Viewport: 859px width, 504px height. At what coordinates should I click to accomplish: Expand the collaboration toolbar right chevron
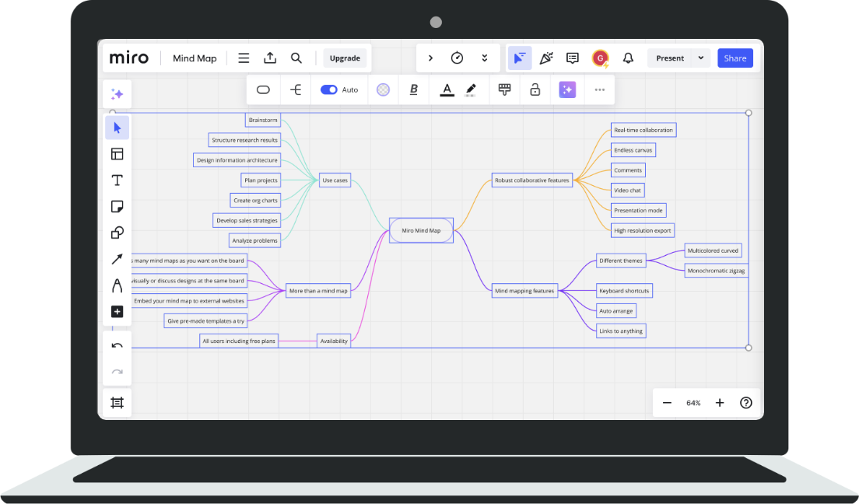coord(430,58)
